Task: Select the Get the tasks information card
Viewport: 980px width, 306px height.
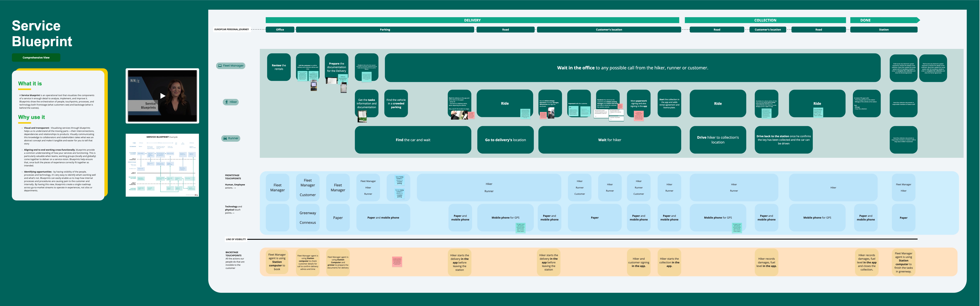Action: (367, 103)
